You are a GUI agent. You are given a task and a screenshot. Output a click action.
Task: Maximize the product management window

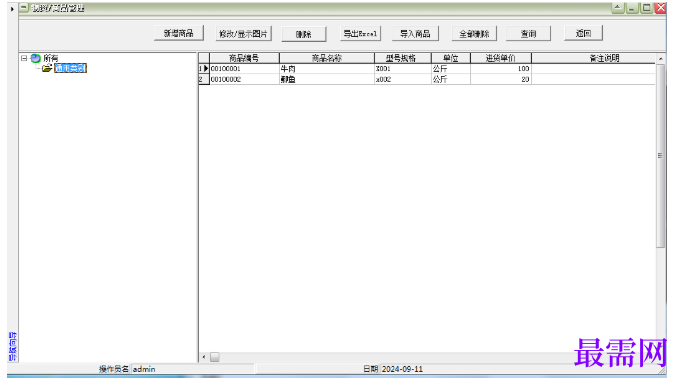646,7
